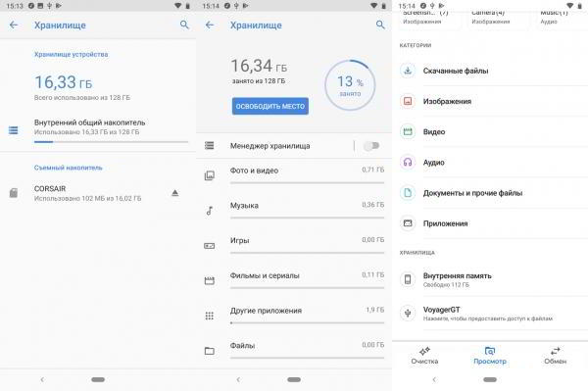Open Менеджер хранилища settings
This screenshot has width=588, height=391.
pos(275,145)
